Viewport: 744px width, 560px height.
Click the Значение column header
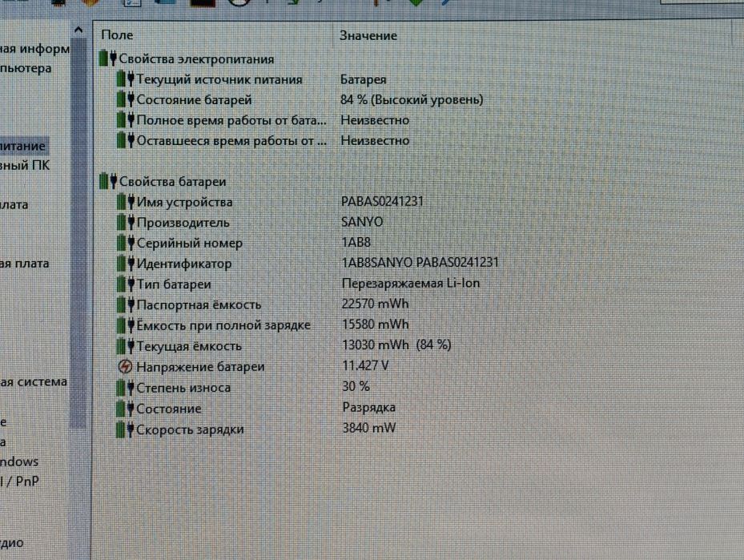pos(368,35)
